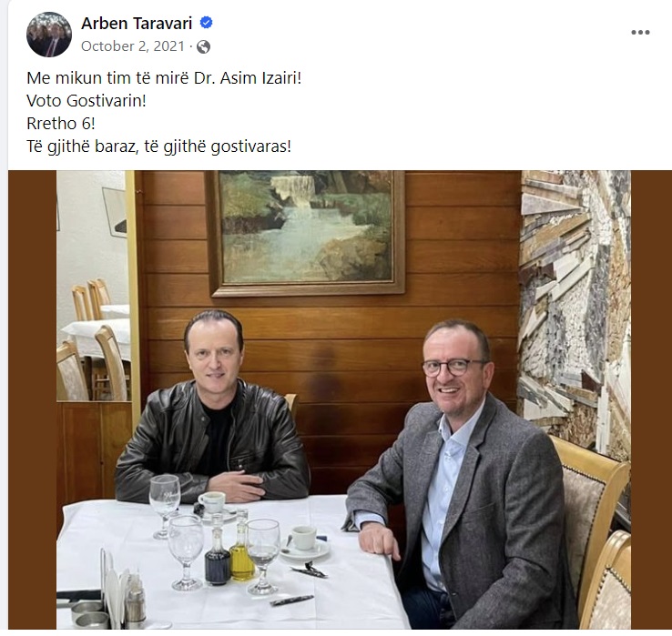Click the post text line 'Voto Gostivarin!'
672x636 pixels.
pos(87,101)
